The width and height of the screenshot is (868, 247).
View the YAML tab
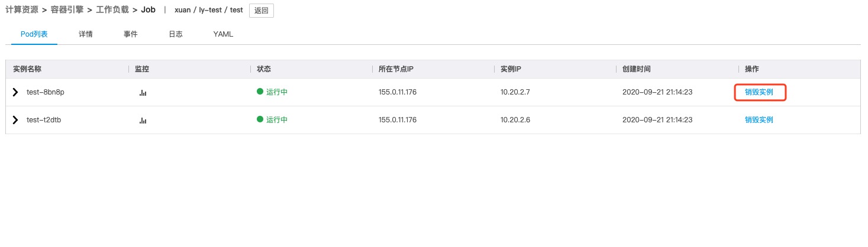[x=223, y=34]
